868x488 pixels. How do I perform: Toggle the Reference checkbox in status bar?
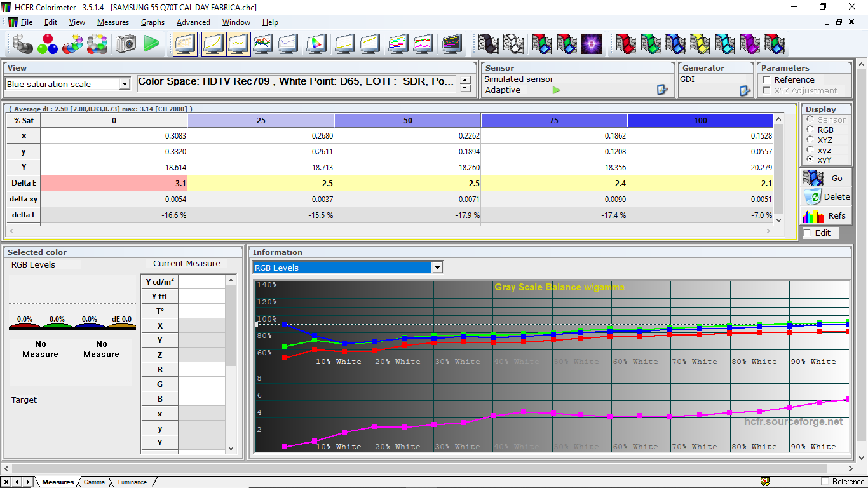tap(825, 482)
